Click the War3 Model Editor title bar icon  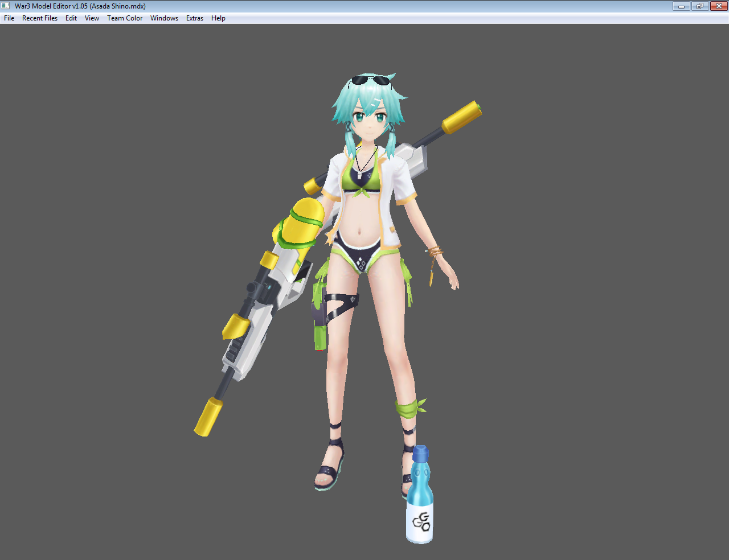[x=6, y=6]
